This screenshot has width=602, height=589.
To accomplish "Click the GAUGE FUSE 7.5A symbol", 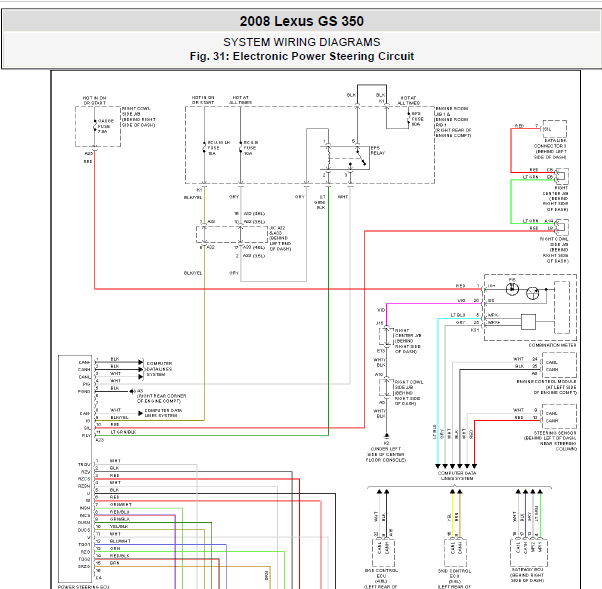I will point(95,126).
